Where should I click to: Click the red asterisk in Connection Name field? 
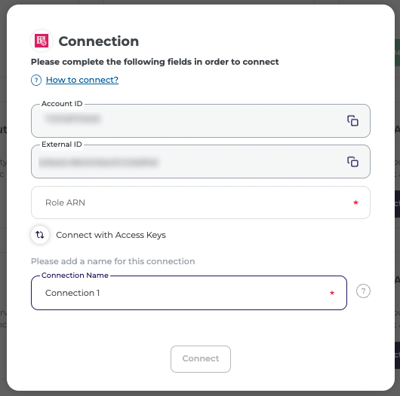pos(332,293)
